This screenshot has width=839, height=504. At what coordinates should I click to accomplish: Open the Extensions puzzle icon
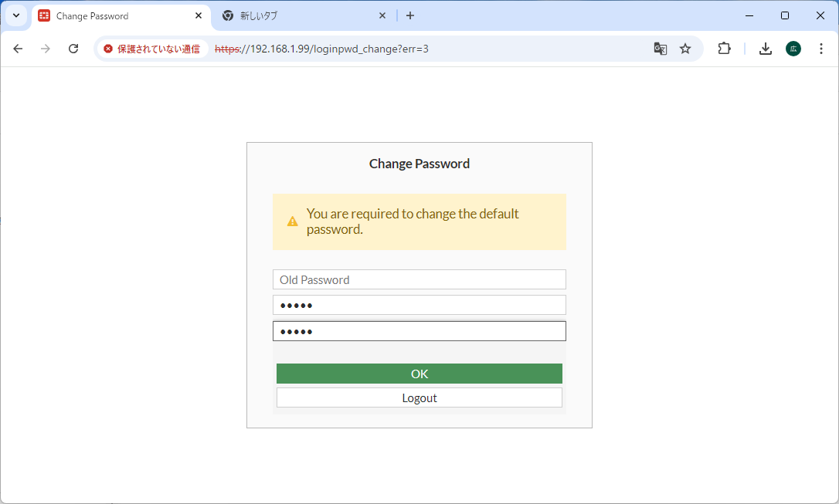click(724, 49)
